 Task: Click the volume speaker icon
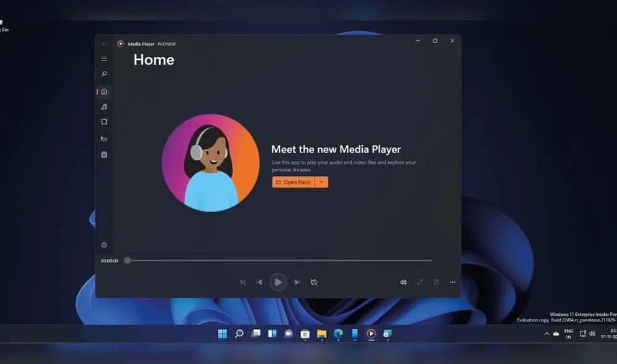click(x=403, y=282)
